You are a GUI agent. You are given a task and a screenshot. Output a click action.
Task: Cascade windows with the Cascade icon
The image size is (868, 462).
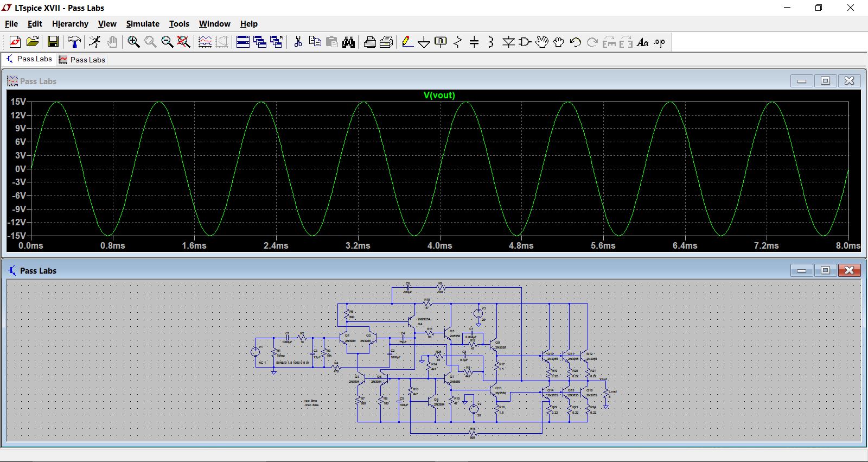pos(260,42)
